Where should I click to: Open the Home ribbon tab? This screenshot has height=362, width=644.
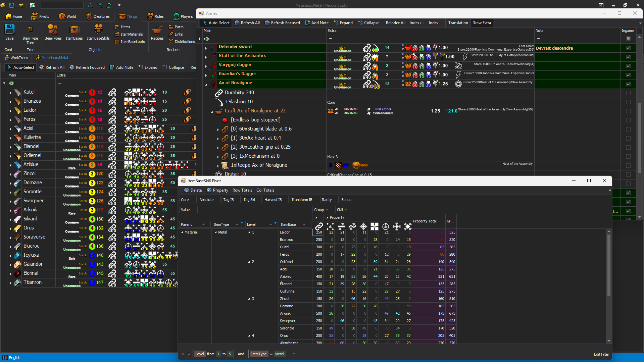point(14,16)
